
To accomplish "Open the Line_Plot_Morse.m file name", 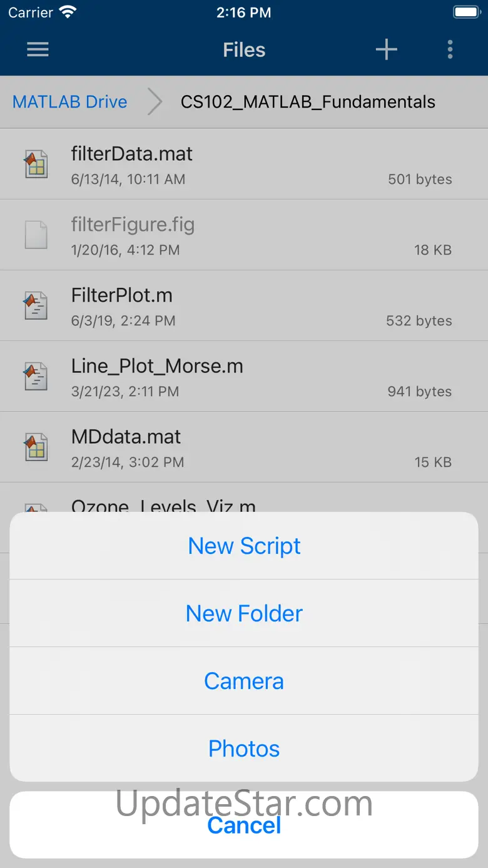I will [157, 366].
